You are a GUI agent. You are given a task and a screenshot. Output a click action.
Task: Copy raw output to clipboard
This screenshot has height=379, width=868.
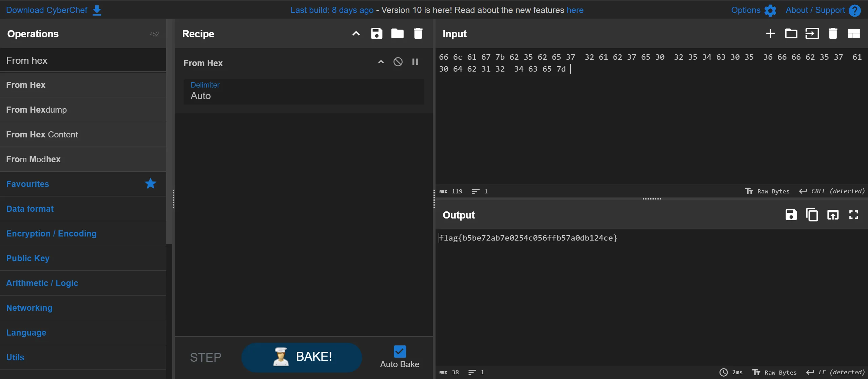812,215
